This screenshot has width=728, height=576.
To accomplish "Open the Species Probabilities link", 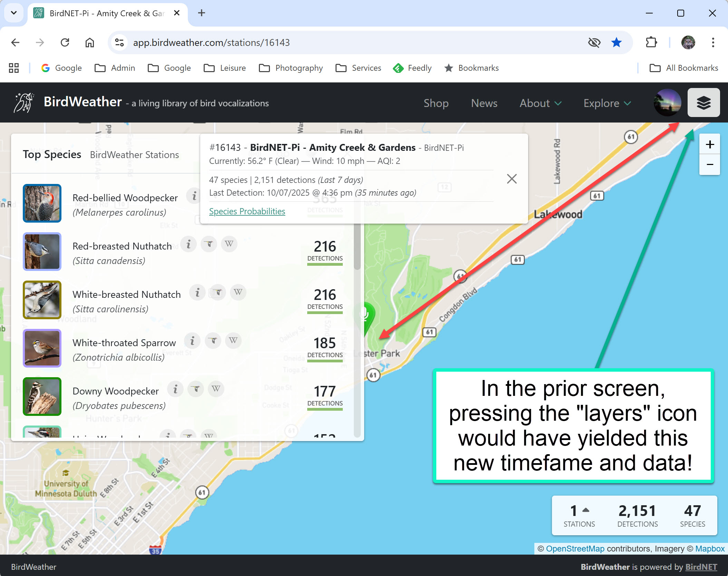I will 247,211.
